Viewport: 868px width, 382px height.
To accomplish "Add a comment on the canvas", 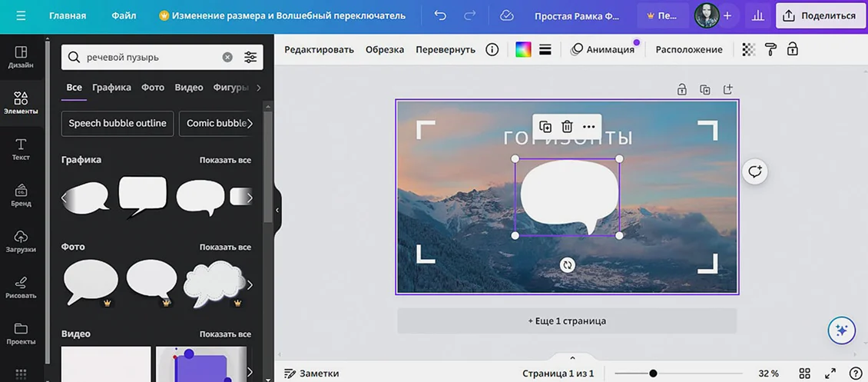I will point(755,171).
